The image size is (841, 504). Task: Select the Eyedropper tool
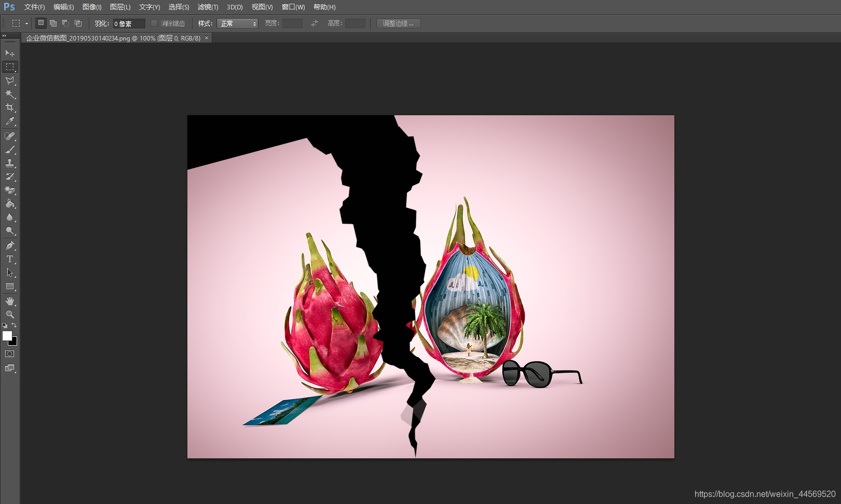click(x=10, y=121)
